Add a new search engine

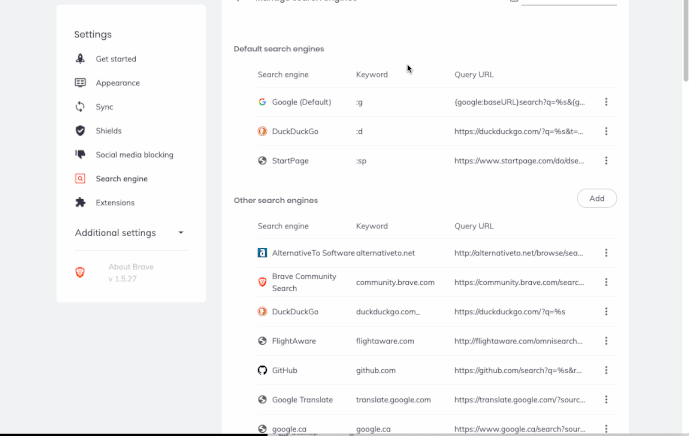597,199
